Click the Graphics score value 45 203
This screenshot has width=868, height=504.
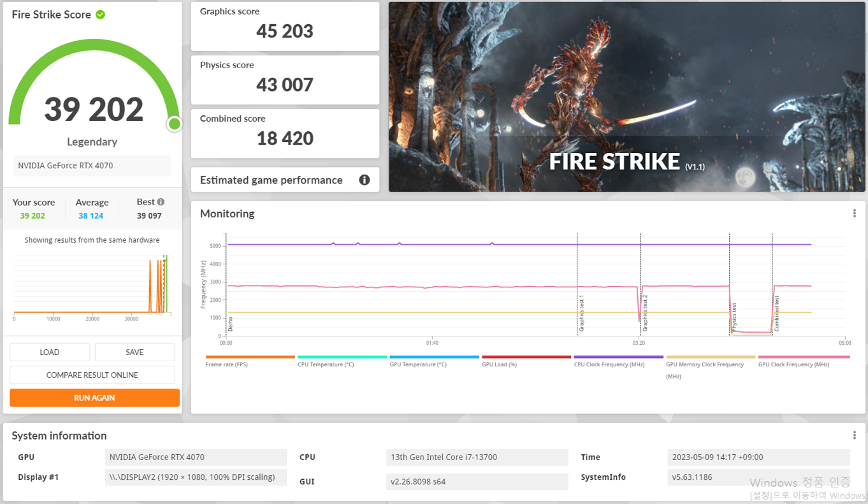285,31
